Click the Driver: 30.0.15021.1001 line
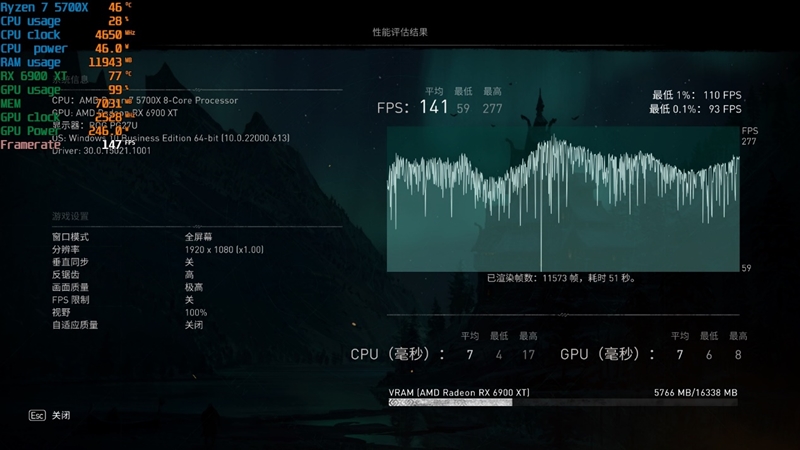Screen dimensions: 800x450 101,151
